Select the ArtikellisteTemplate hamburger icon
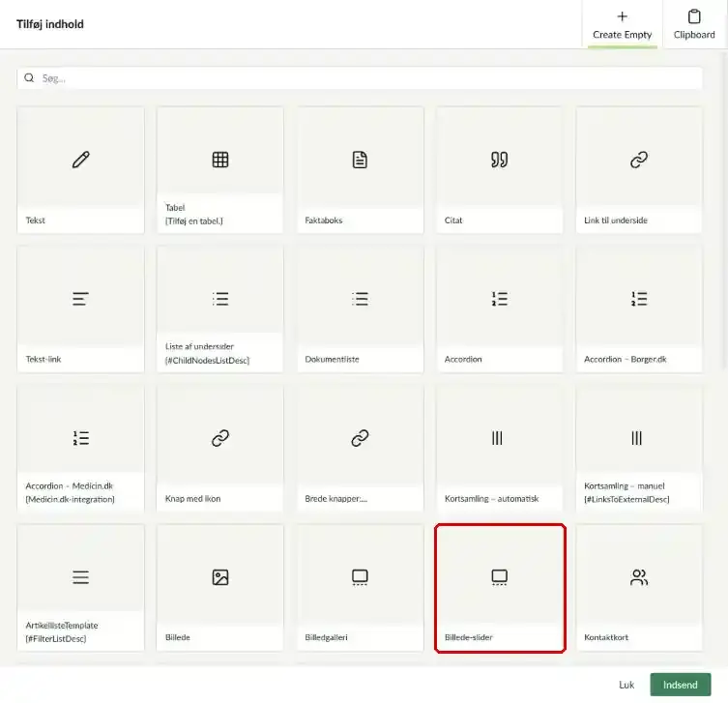This screenshot has height=703, width=728. [x=80, y=577]
